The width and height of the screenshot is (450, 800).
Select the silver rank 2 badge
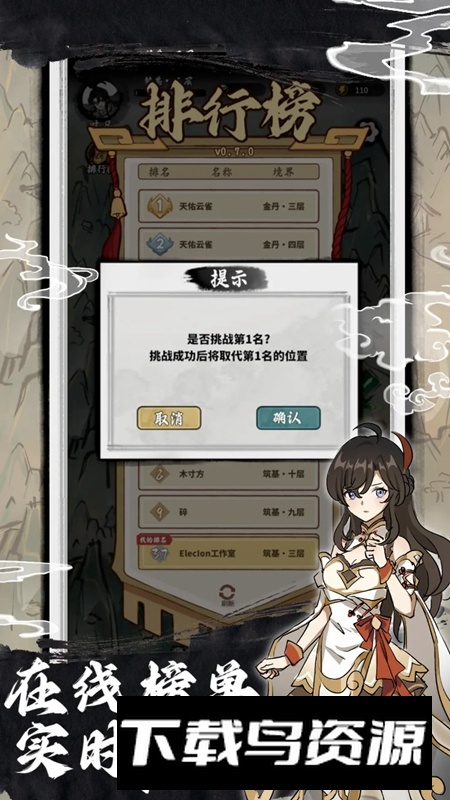[x=158, y=244]
